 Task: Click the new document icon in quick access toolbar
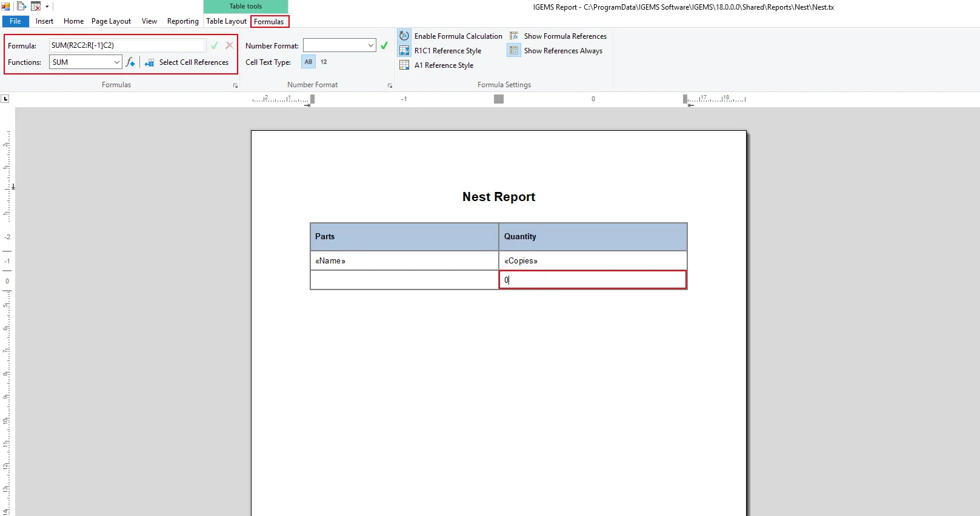point(21,7)
